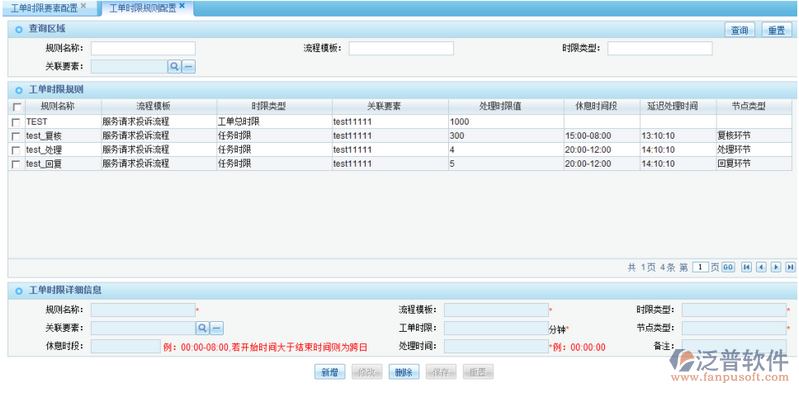Tick the checkbox for the TEST rule row
Screen dimensions: 799x393
pos(16,122)
